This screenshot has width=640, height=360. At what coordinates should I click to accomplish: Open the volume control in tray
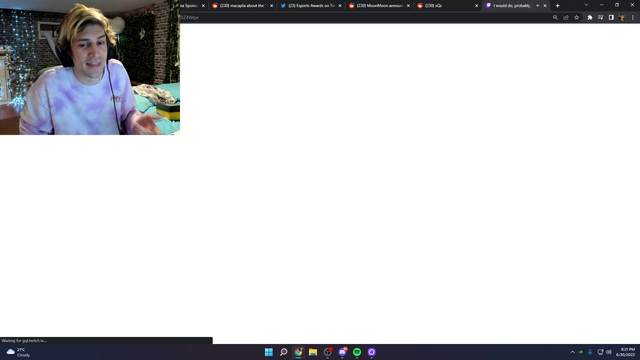(609, 352)
